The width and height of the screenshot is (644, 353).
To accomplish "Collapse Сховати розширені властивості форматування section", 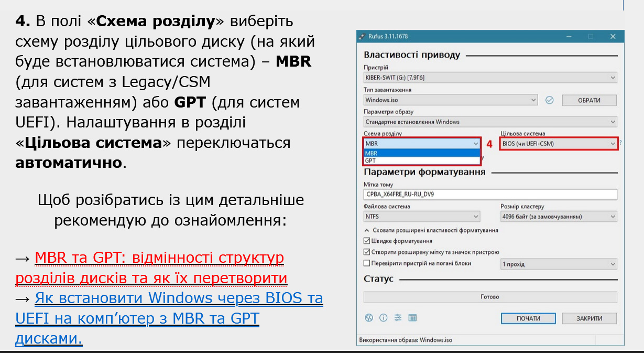I will point(366,230).
